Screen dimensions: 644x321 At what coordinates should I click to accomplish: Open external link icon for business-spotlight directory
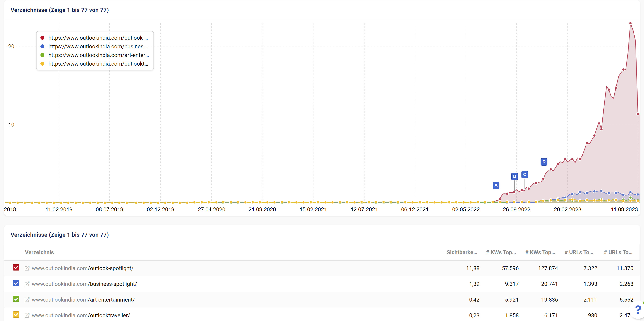27,284
